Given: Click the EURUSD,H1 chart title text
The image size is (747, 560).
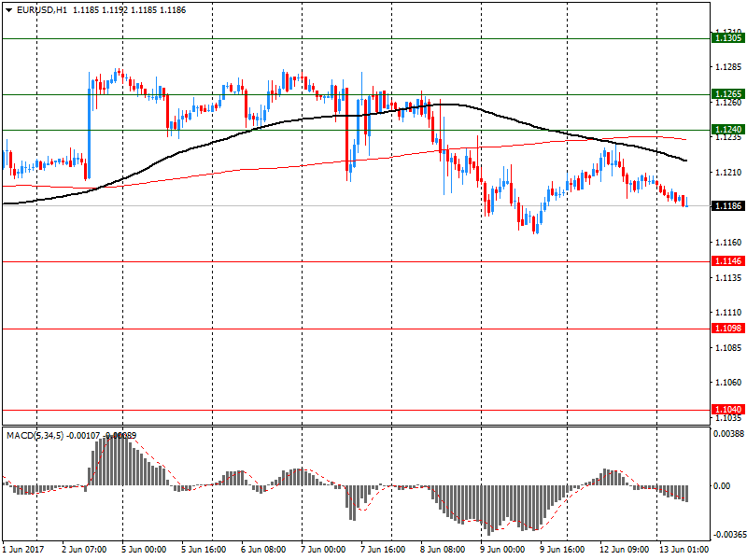Looking at the screenshot, I should coord(42,10).
